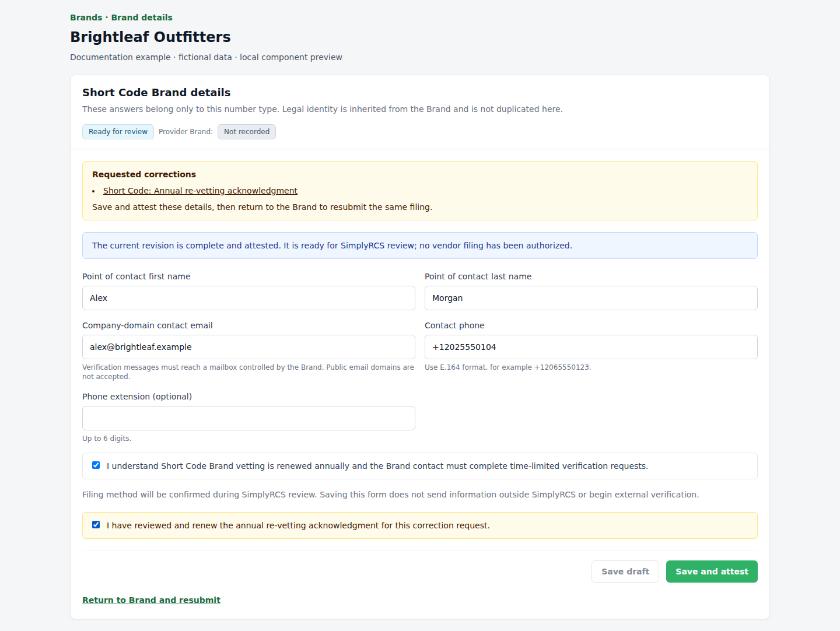The image size is (840, 631).
Task: Click the Short Code Brand details heading
Action: tap(156, 92)
